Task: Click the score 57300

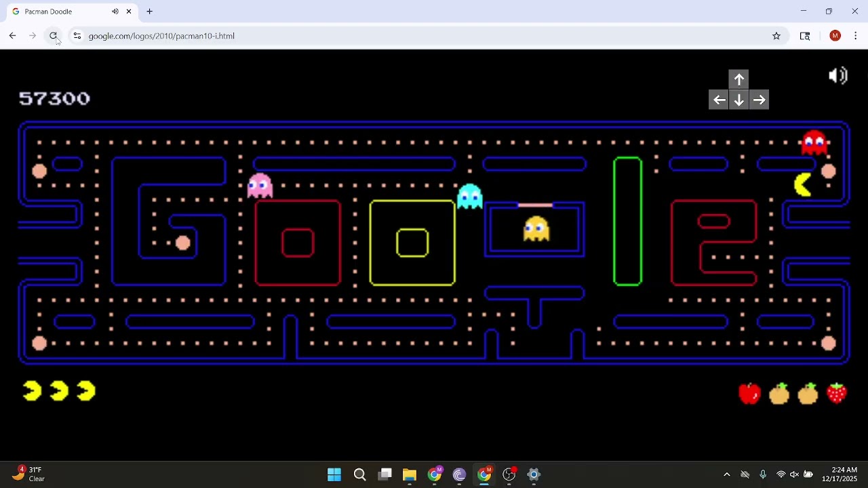Action: click(x=54, y=99)
